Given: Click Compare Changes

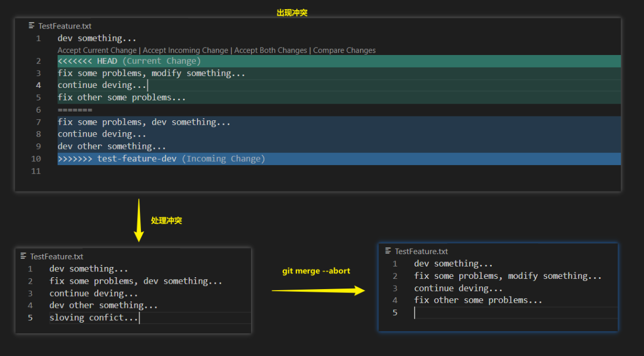Looking at the screenshot, I should [x=344, y=50].
